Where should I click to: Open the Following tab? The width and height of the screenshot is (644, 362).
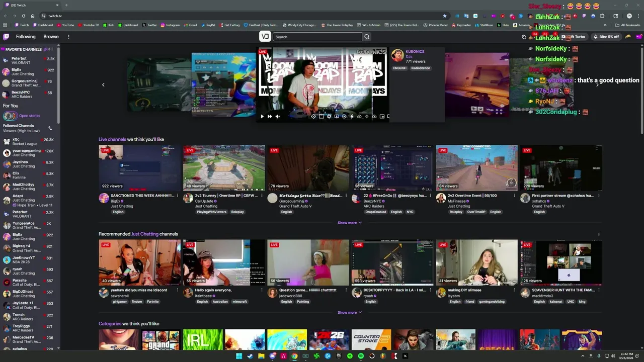coord(26,37)
